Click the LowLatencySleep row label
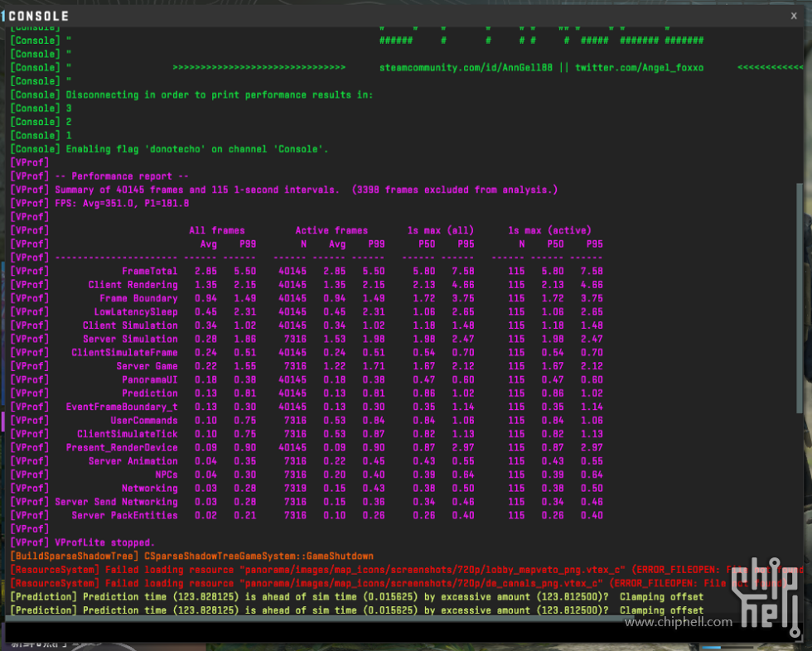The width and height of the screenshot is (812, 651). click(x=135, y=312)
